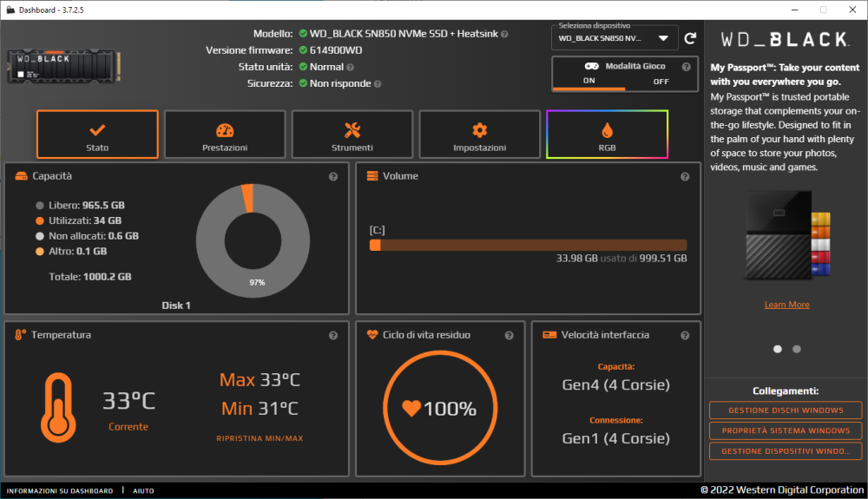This screenshot has height=499, width=868.
Task: Click the orange Utilizzati legend dot
Action: [39, 220]
